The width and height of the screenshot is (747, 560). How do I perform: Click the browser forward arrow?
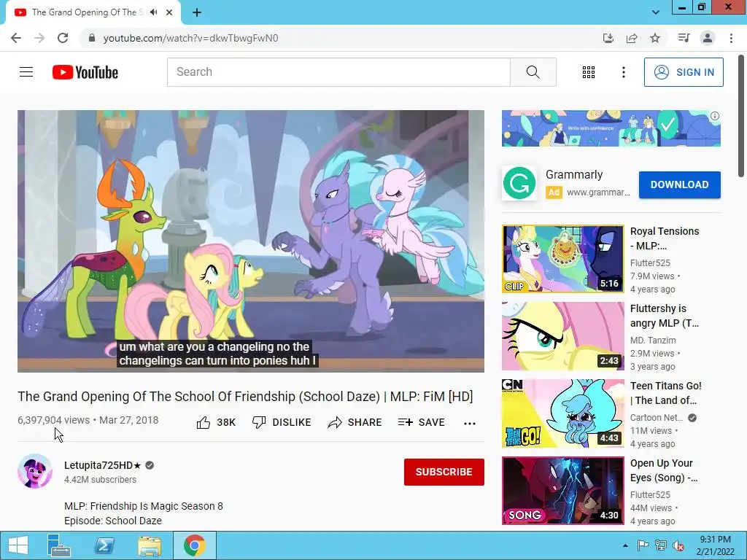[x=39, y=38]
